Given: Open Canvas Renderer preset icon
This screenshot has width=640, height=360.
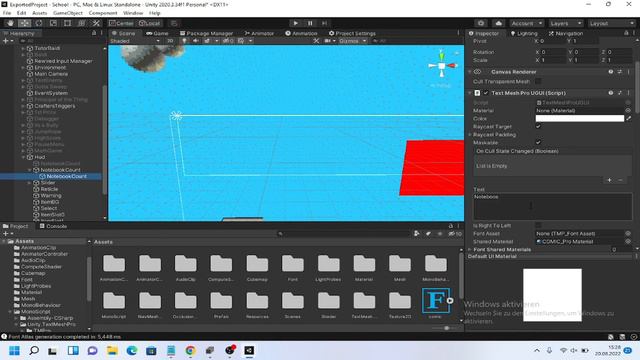Looking at the screenshot, I should [620, 72].
